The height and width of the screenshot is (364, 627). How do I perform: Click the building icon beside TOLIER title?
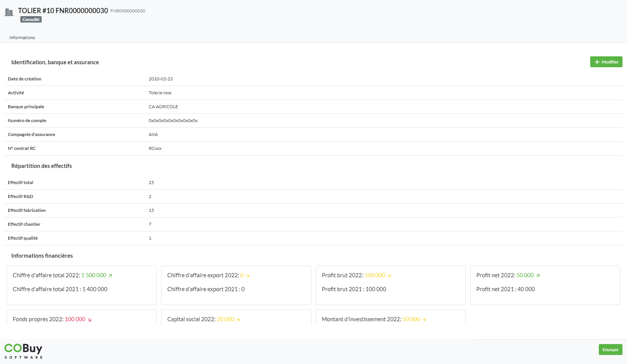[9, 12]
